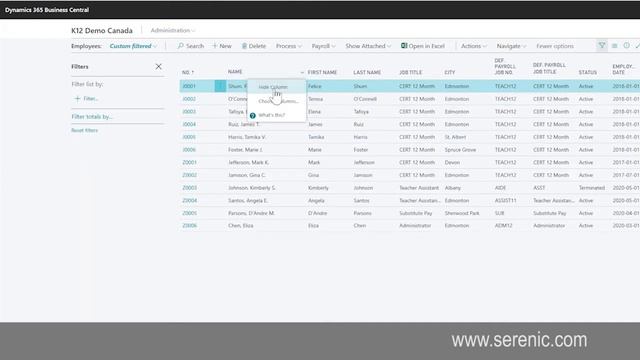This screenshot has height=360, width=640.
Task: Select the name cell Harris, Tamika V.
Action: (x=247, y=137)
